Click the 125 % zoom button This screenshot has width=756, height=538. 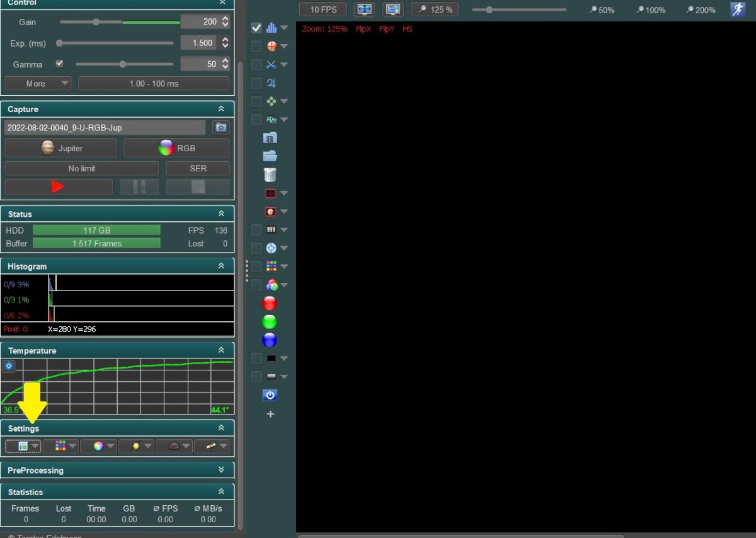[x=434, y=9]
